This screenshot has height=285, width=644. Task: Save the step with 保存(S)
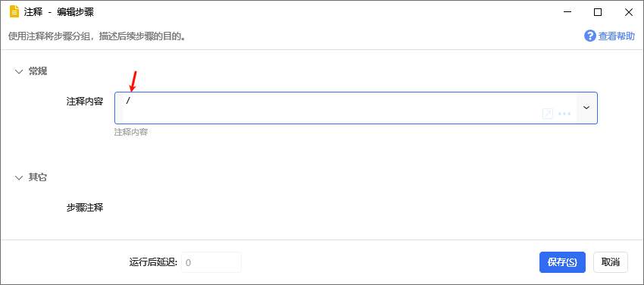tap(562, 262)
